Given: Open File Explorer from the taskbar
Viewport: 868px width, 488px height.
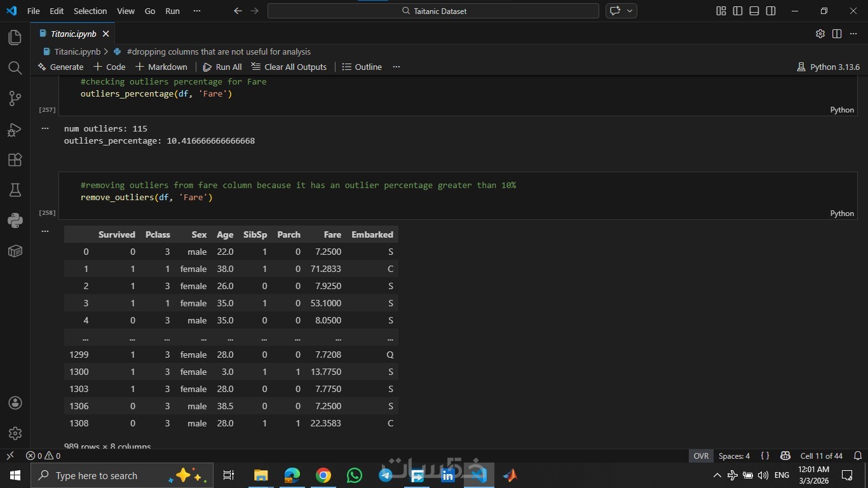Looking at the screenshot, I should coord(261,475).
